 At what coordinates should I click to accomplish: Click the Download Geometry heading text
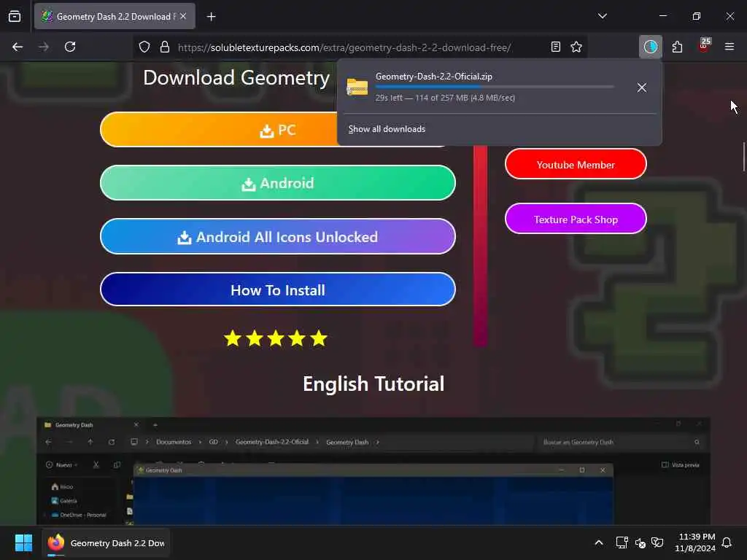pos(236,77)
